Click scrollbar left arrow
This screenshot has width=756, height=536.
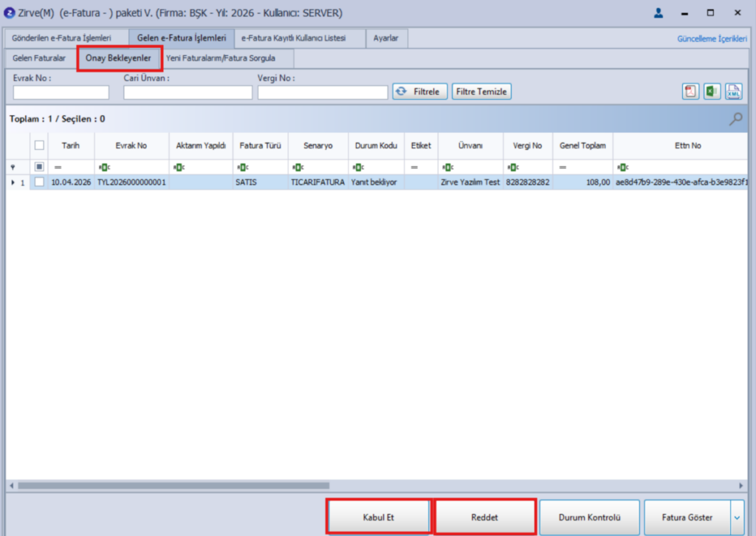(12, 485)
